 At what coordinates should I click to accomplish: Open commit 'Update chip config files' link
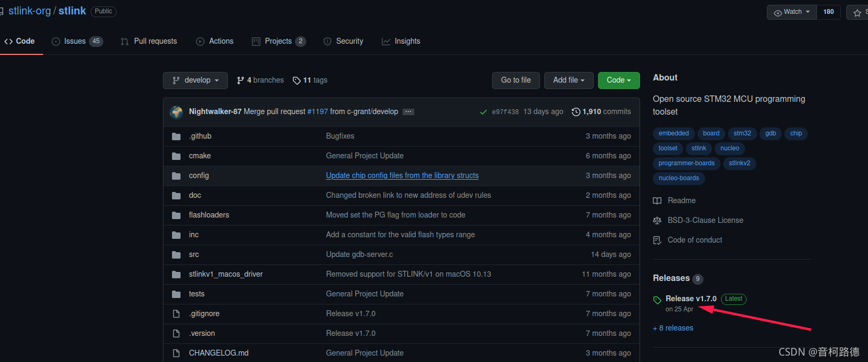coord(402,176)
